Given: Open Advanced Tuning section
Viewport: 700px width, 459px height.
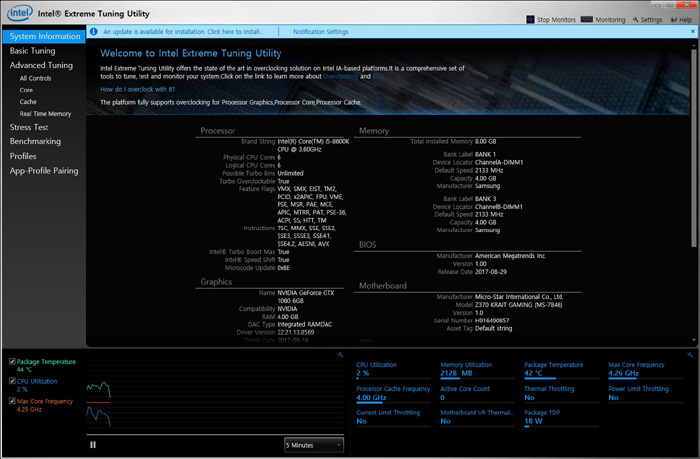Looking at the screenshot, I should pyautogui.click(x=41, y=65).
